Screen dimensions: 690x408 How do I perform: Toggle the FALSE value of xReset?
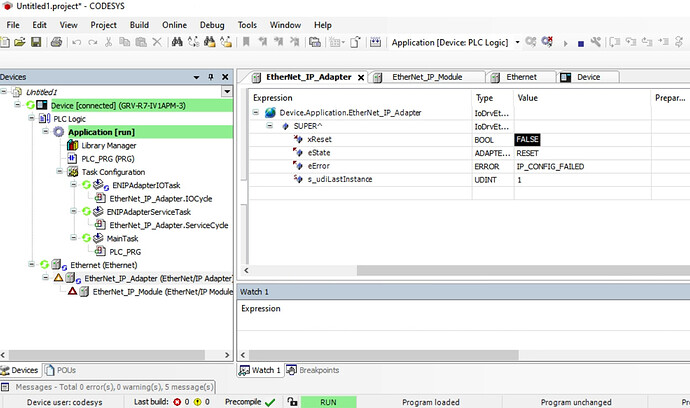pos(527,140)
